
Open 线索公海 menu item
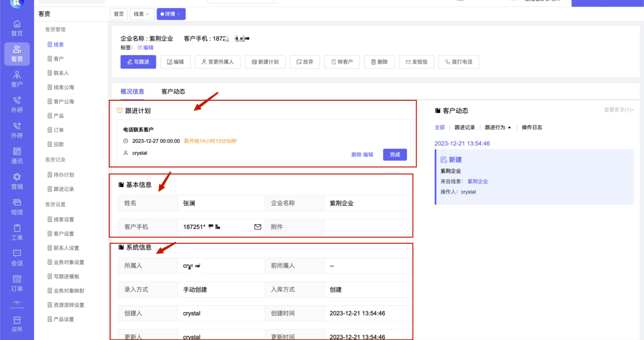60,87
